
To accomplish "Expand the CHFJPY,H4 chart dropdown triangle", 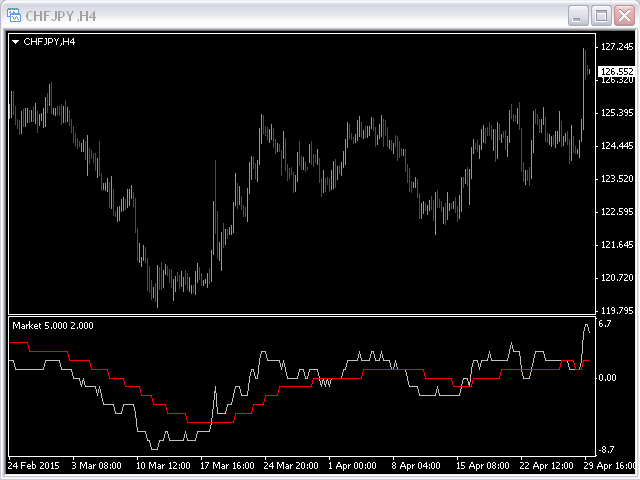I will (15, 42).
